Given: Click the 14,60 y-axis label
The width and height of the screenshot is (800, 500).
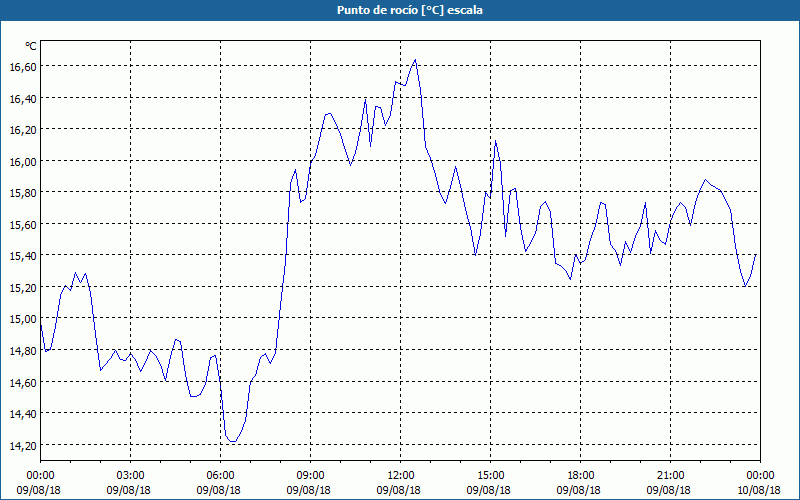Looking at the screenshot, I should click(23, 383).
